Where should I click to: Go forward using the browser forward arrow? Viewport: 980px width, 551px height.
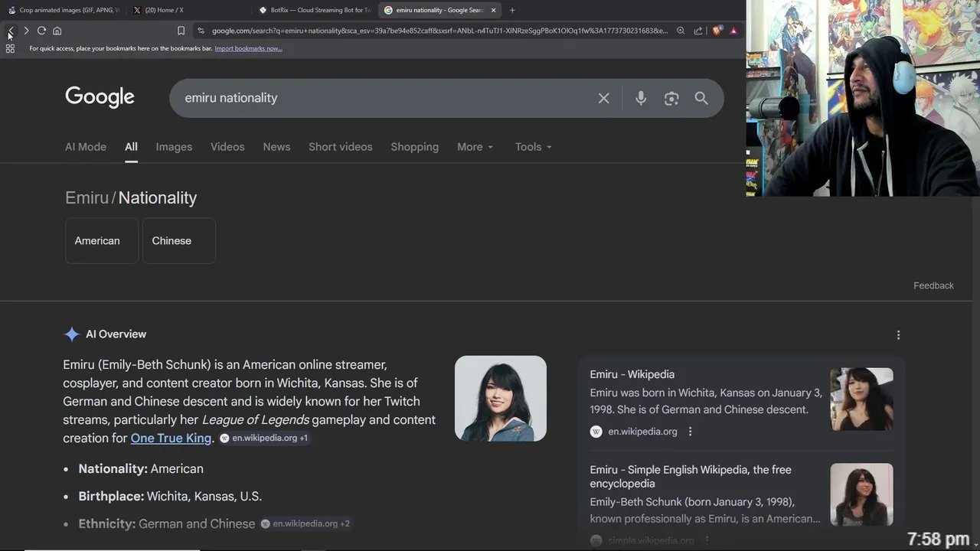click(26, 31)
